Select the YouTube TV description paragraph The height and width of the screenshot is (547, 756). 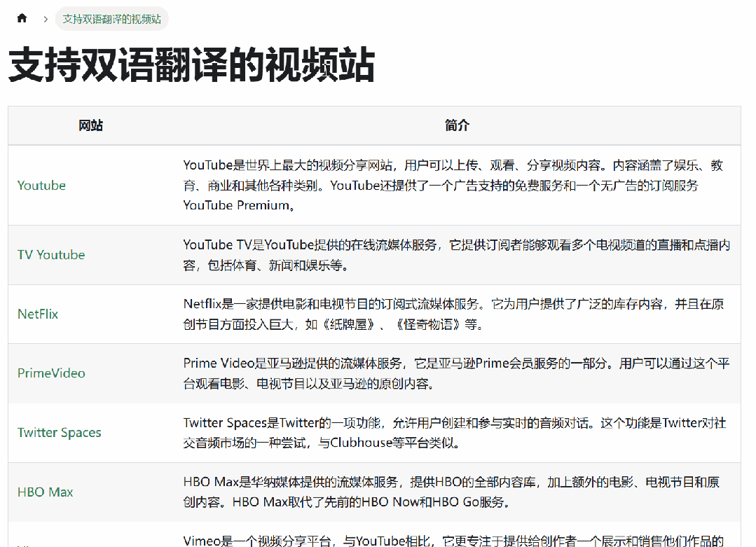tap(457, 255)
